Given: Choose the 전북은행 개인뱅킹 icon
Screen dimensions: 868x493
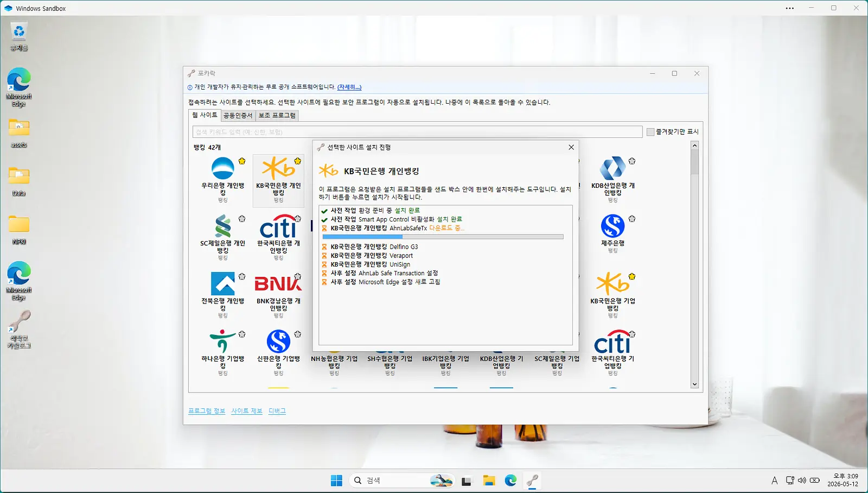Looking at the screenshot, I should coord(222,283).
